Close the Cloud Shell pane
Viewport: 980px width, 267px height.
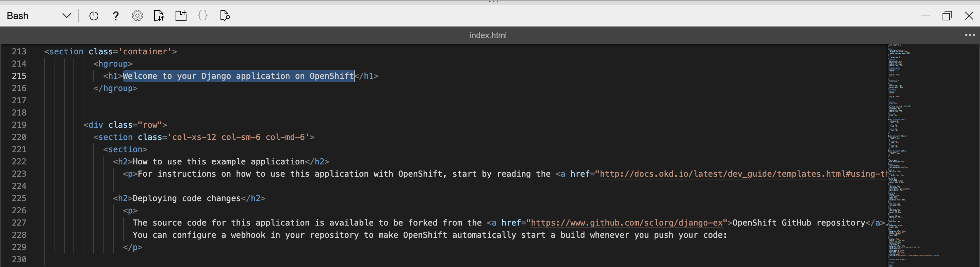969,16
